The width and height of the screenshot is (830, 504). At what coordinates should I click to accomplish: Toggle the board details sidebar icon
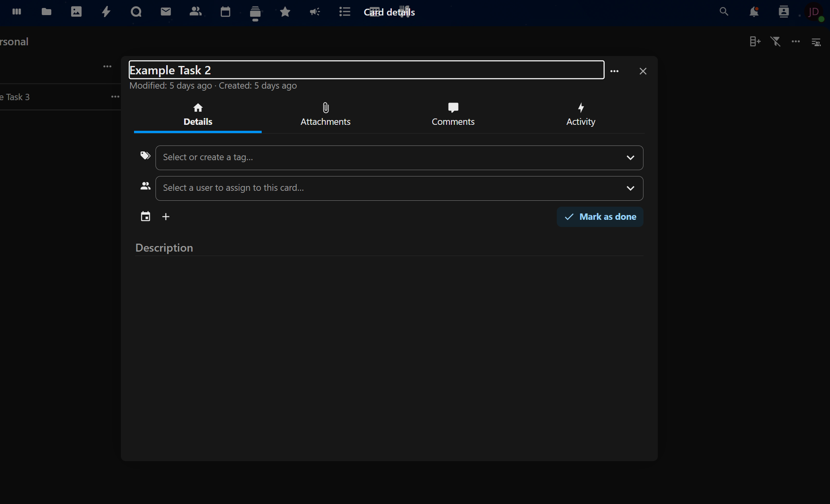[x=816, y=42]
